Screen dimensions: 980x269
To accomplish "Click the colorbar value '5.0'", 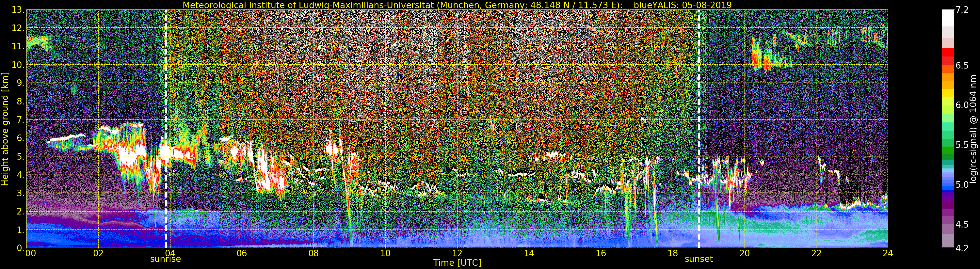I will click(x=962, y=184).
